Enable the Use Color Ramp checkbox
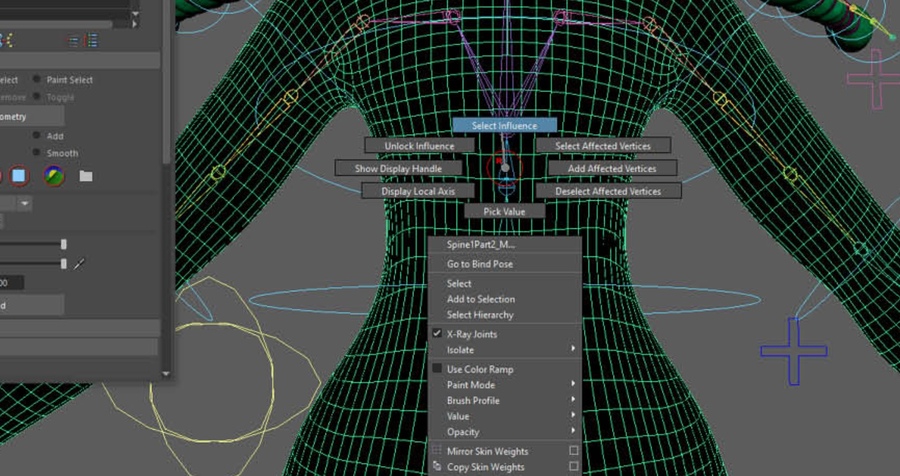The image size is (900, 476). (436, 369)
